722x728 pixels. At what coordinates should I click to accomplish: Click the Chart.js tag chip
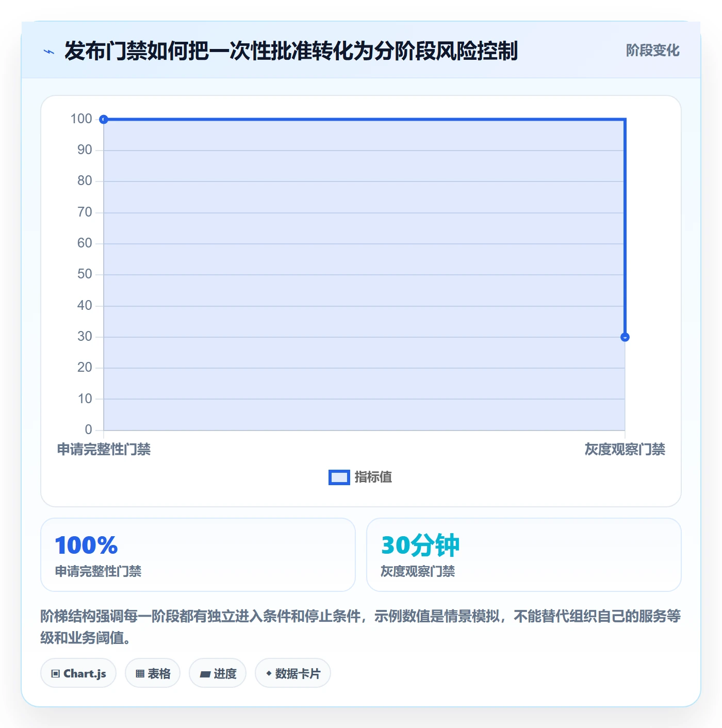click(78, 673)
